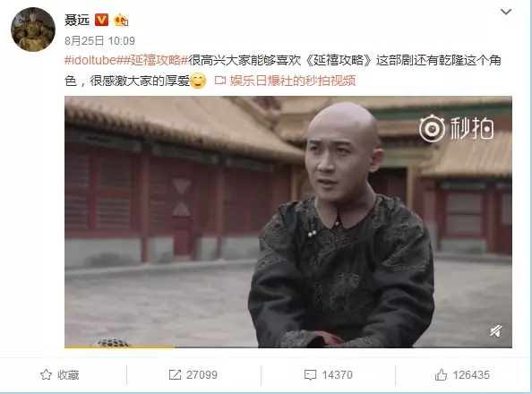Open the 8月25日 10:09 timestamp link
This screenshot has width=532, height=394.
click(99, 40)
